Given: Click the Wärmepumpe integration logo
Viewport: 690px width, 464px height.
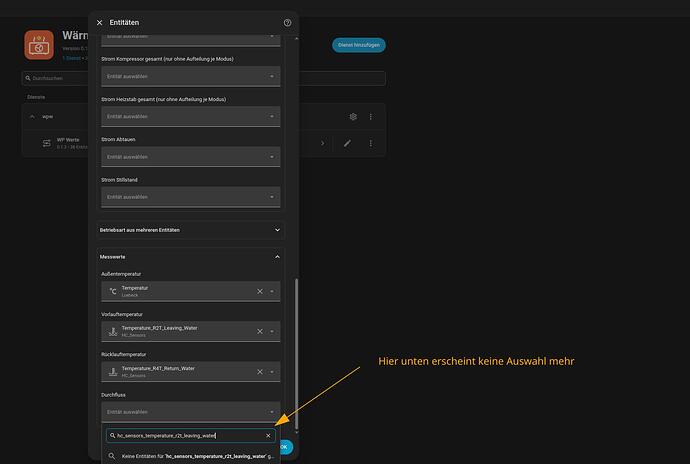Looking at the screenshot, I should (x=39, y=45).
